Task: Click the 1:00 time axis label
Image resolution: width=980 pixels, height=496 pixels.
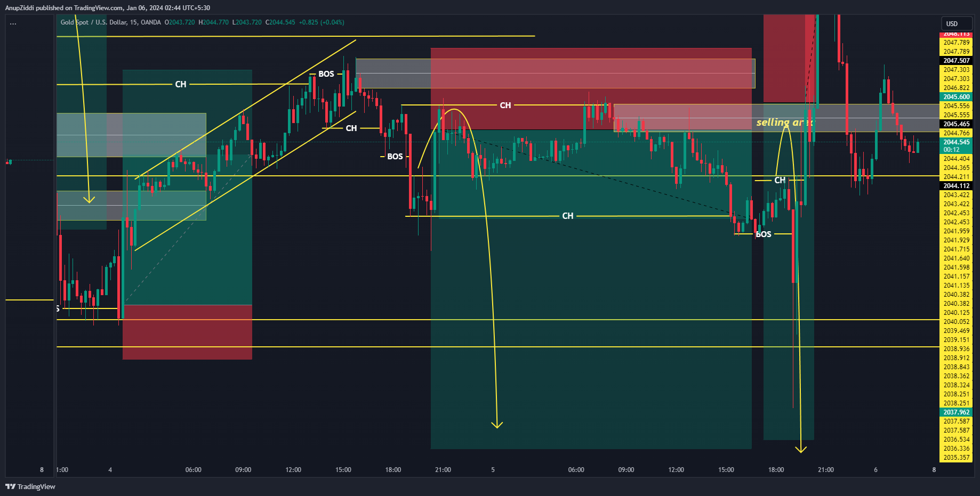Action: point(62,470)
